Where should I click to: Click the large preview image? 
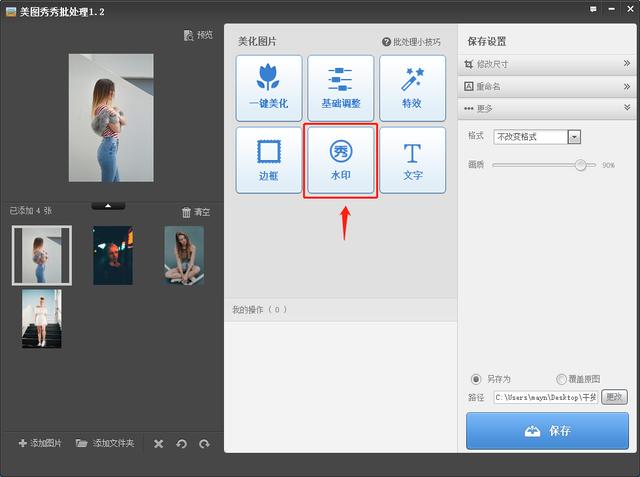(111, 118)
